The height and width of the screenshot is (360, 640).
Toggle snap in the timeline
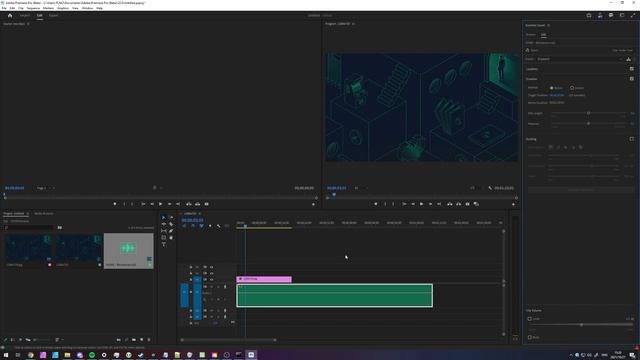tap(193, 226)
